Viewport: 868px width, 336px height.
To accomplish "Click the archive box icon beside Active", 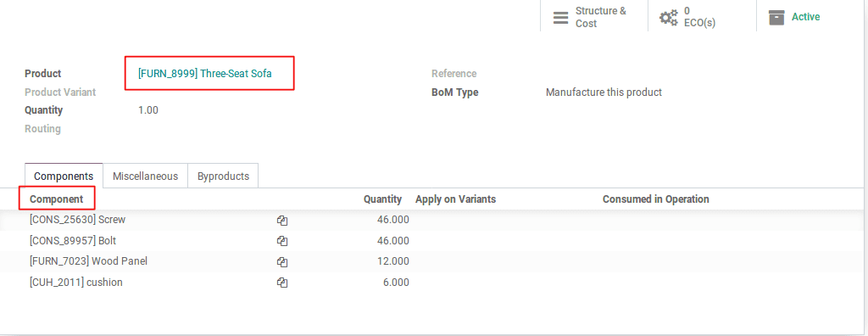I will (x=776, y=17).
